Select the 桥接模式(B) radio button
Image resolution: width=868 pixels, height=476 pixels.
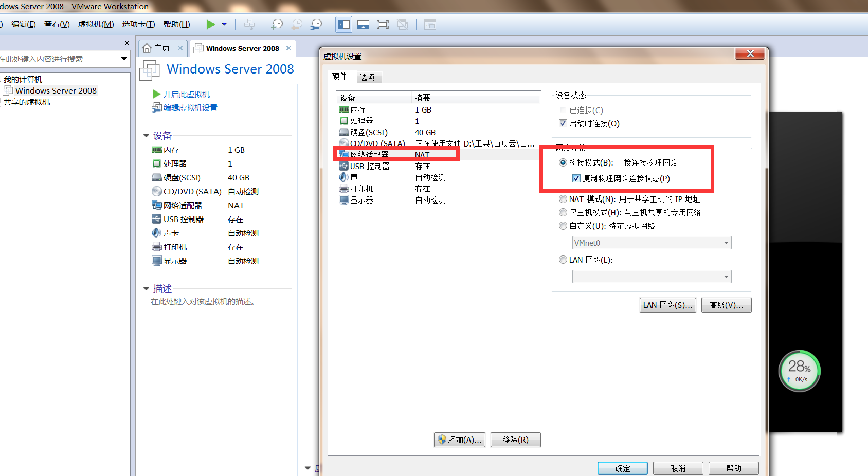pos(563,162)
